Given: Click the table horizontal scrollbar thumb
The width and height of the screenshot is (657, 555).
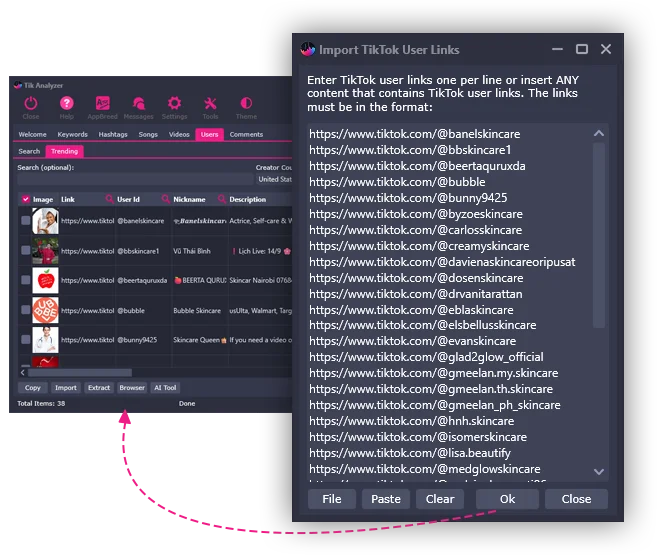Looking at the screenshot, I should pos(80,372).
